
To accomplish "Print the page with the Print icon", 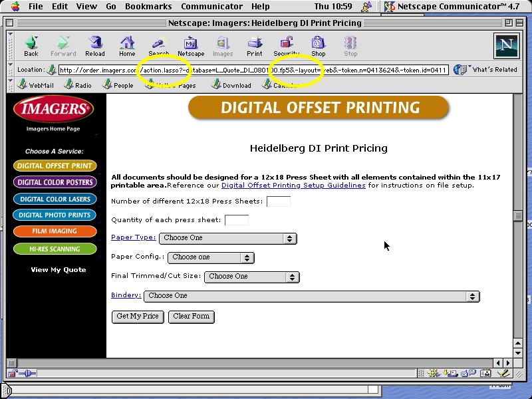I will point(255,46).
